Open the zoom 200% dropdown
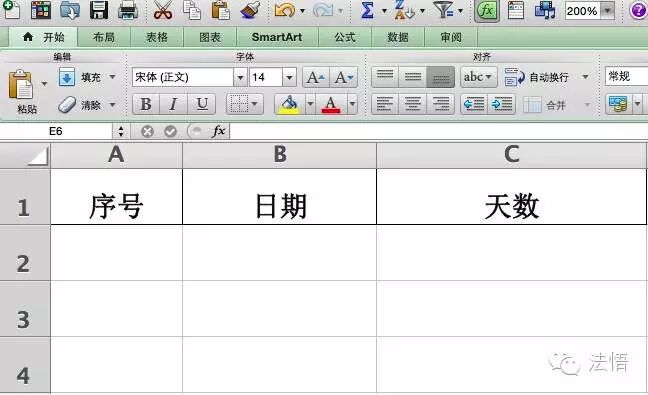 [607, 11]
